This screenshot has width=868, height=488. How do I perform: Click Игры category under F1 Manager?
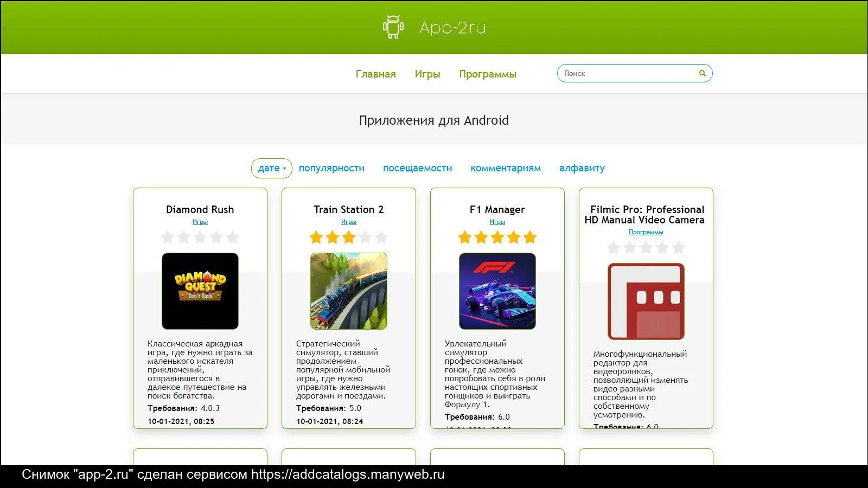[497, 222]
